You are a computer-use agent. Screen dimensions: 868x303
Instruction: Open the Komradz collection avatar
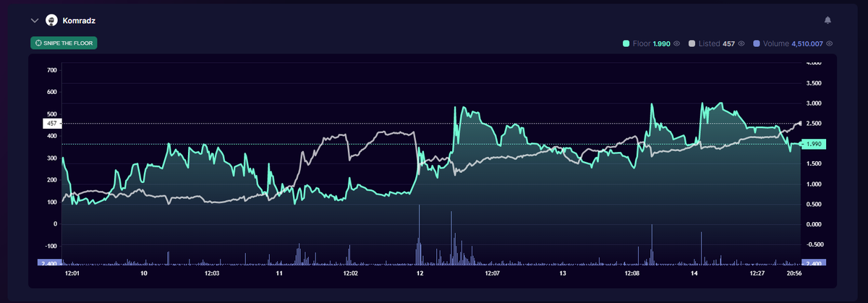pyautogui.click(x=52, y=20)
